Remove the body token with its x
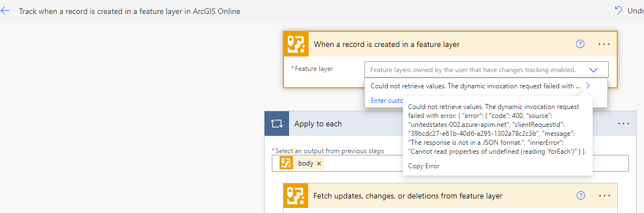The image size is (644, 213). (x=319, y=163)
